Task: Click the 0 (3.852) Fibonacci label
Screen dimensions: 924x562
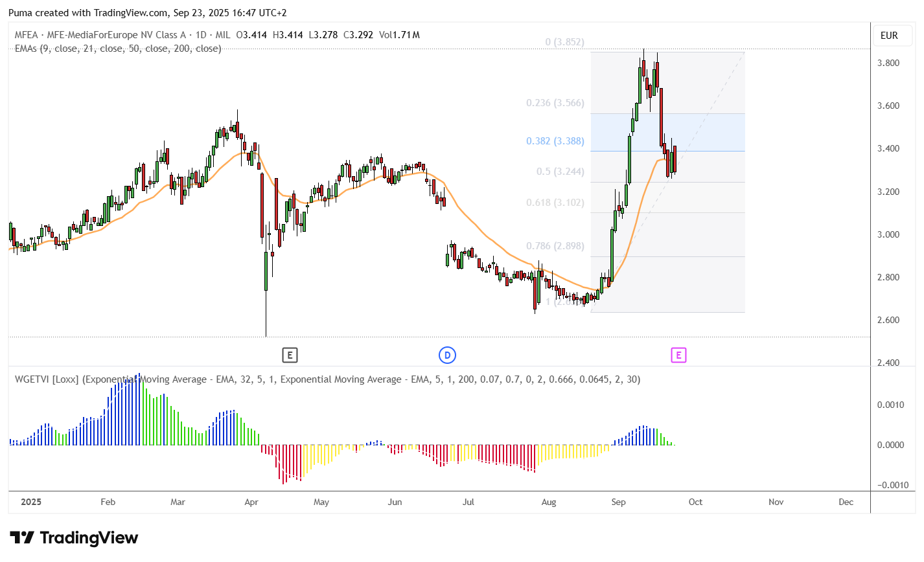Action: tap(564, 42)
